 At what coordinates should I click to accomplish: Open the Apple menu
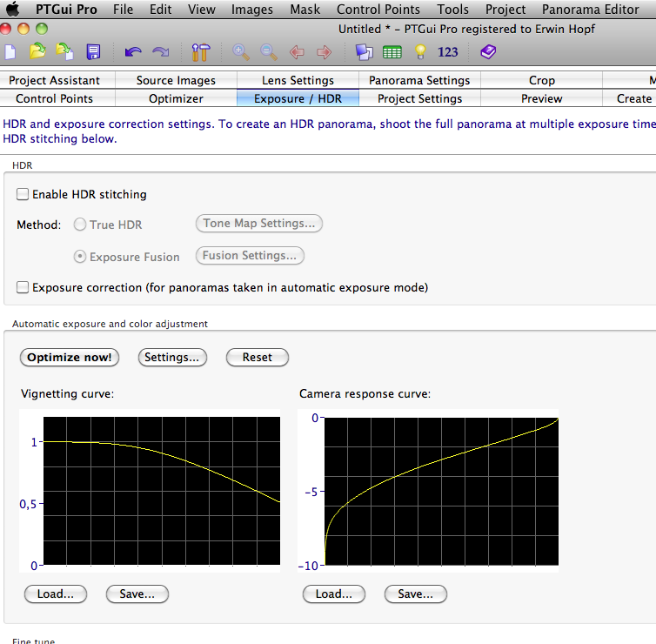(x=12, y=9)
